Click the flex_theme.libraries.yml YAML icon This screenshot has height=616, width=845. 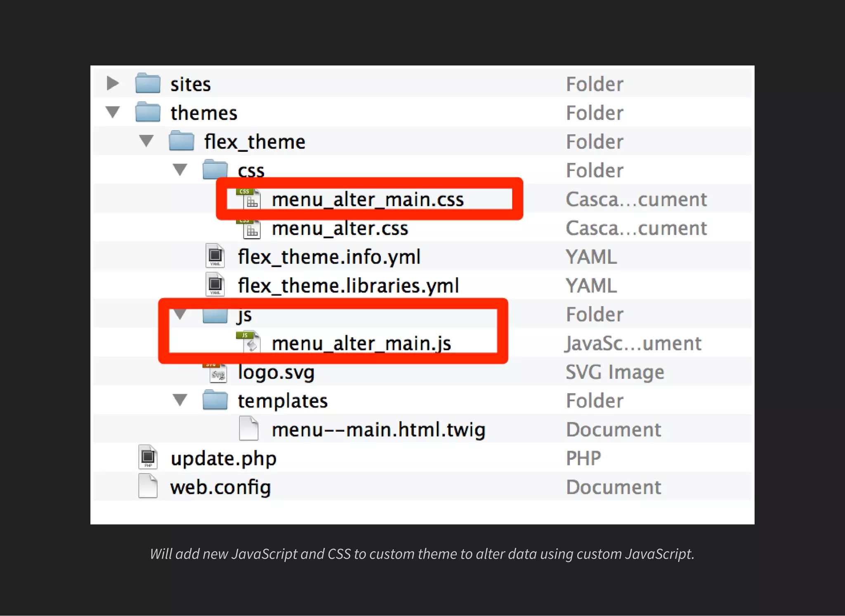tap(215, 285)
